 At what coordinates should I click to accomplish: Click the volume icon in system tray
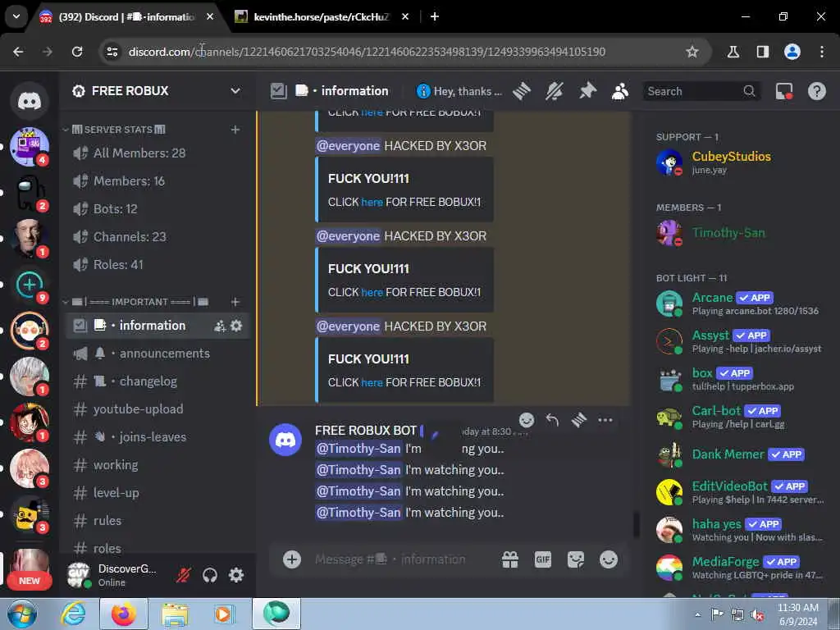[x=757, y=614]
